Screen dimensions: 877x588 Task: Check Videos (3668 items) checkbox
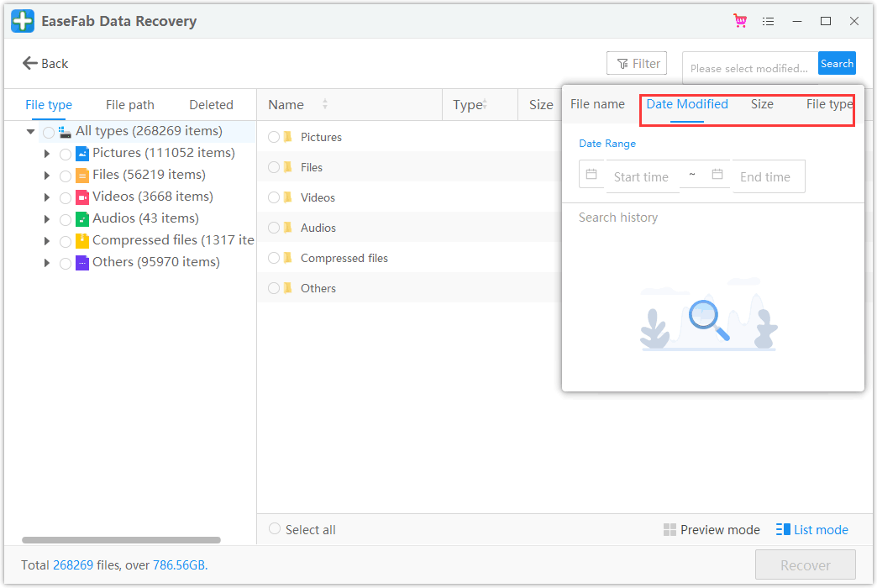click(x=66, y=197)
